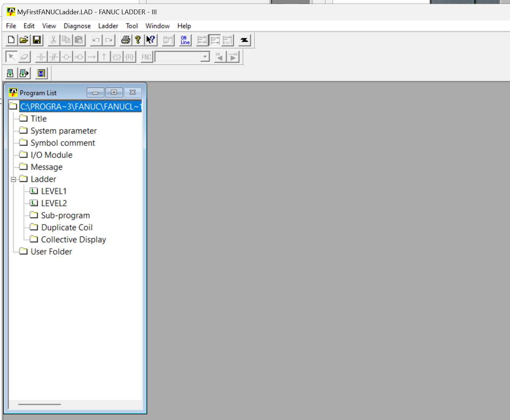
Task: Select the arrow selection tool
Action: click(x=11, y=57)
